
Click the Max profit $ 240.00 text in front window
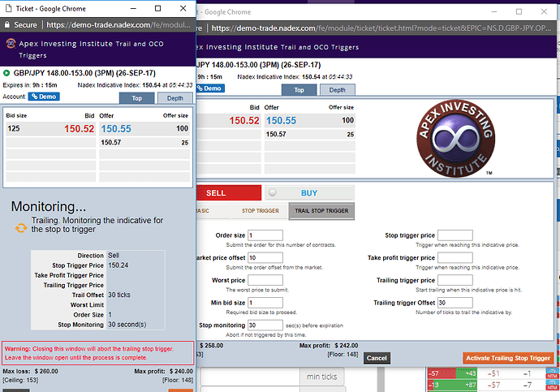[x=164, y=371]
